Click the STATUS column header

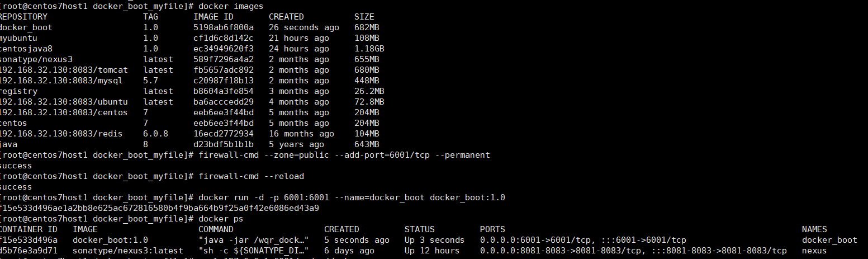tap(420, 229)
